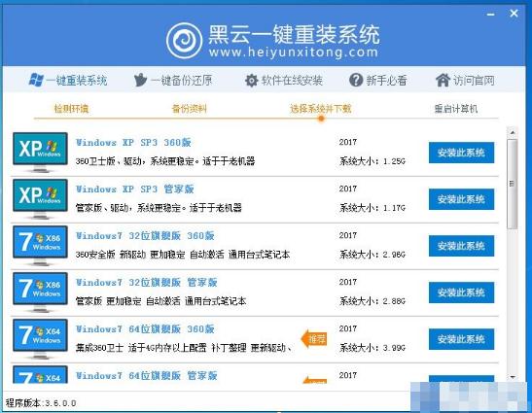Select the 检测环境 step

tap(71, 109)
